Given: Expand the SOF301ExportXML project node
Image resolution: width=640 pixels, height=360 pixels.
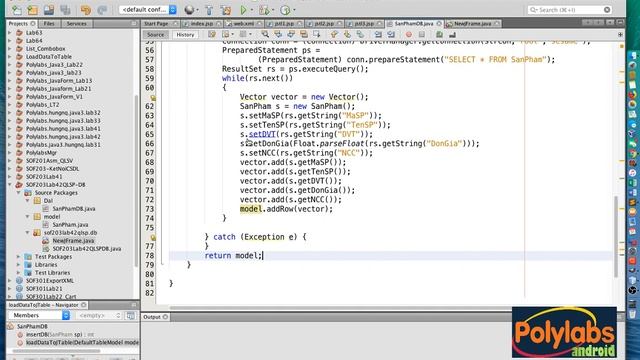Looking at the screenshot, I should pos(10,281).
